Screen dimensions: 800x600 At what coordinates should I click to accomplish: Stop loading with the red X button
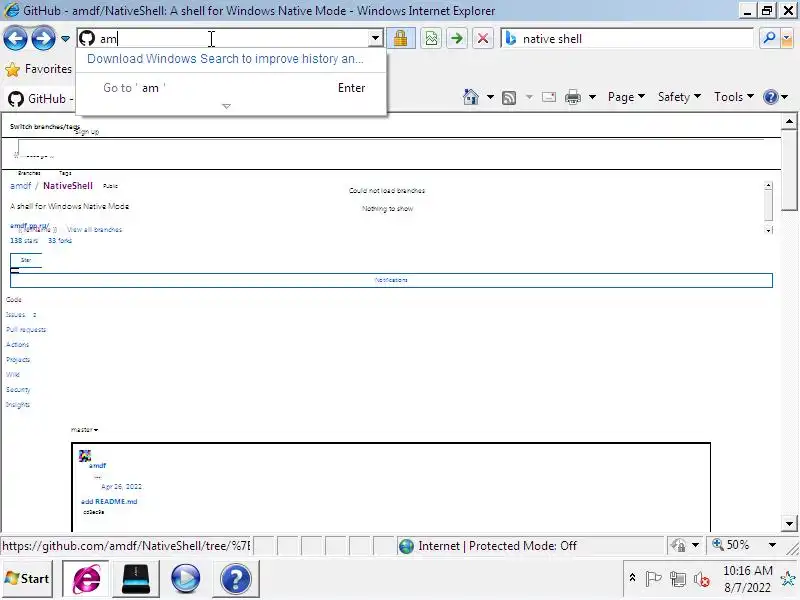483,38
